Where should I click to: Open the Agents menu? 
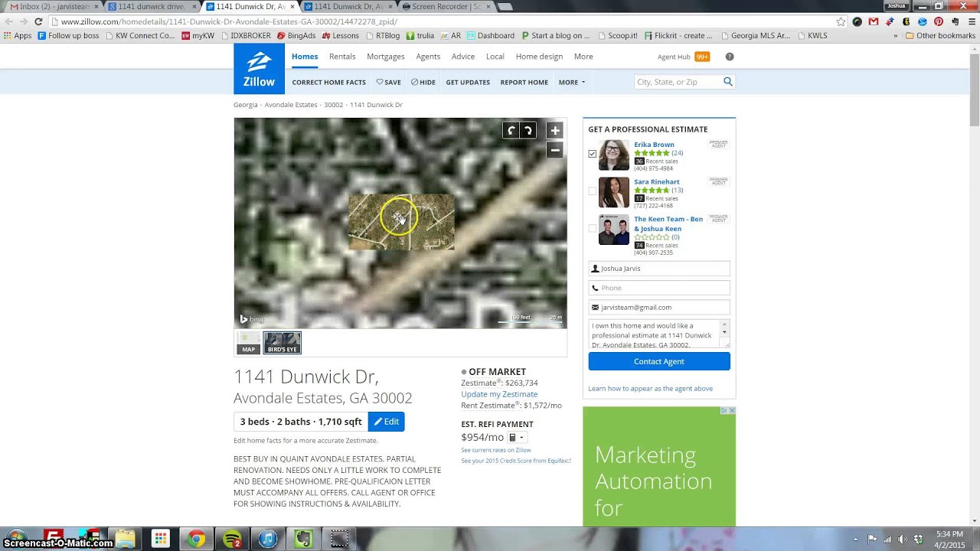click(x=428, y=57)
